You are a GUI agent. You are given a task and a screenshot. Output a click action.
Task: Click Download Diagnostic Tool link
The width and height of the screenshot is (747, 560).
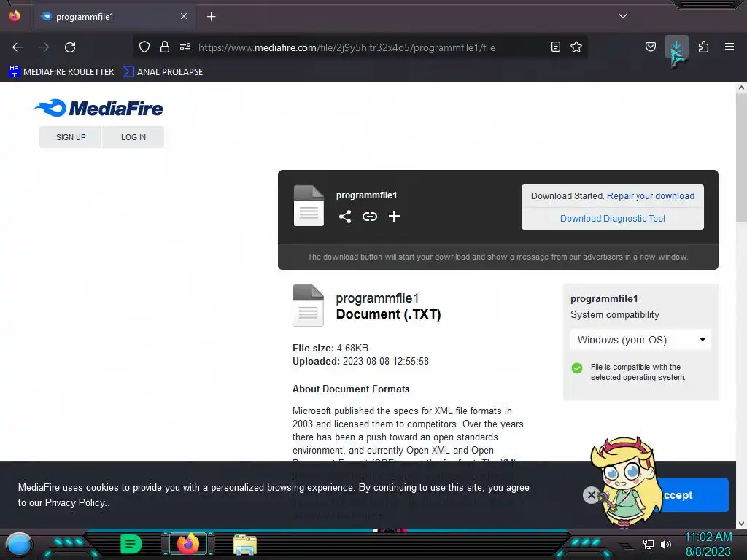pyautogui.click(x=613, y=219)
